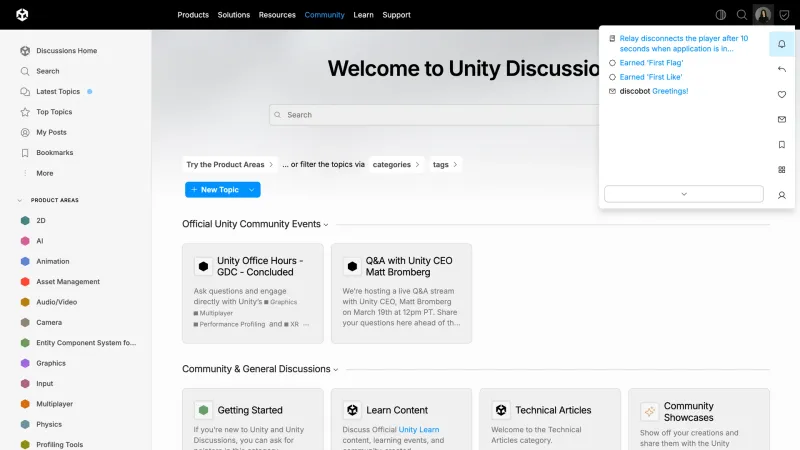800x450 pixels.
Task: Open Entity Component System product area
Action: click(x=86, y=343)
